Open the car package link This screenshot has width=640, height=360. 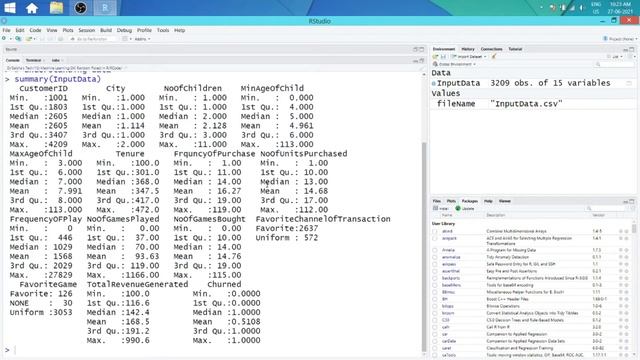[445, 334]
